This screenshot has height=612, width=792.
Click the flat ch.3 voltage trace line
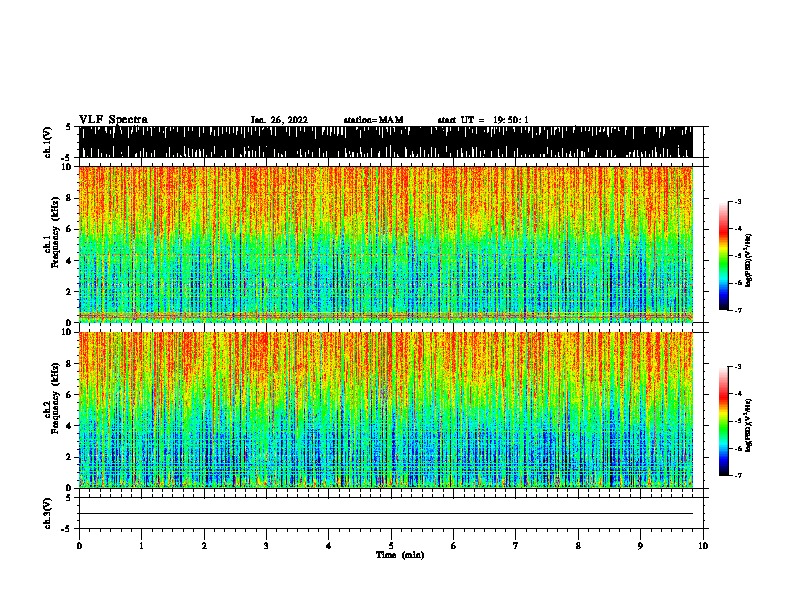(x=386, y=514)
